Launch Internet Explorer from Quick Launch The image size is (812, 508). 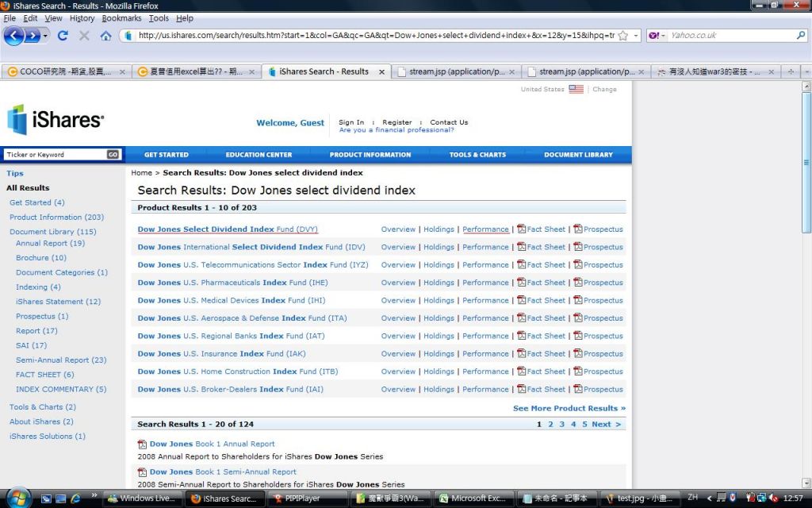(75, 498)
